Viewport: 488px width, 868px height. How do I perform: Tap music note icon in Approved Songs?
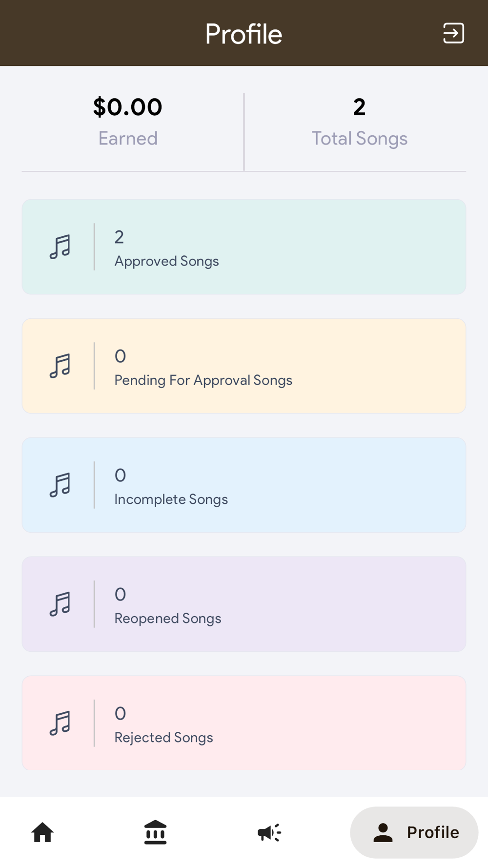pos(60,247)
